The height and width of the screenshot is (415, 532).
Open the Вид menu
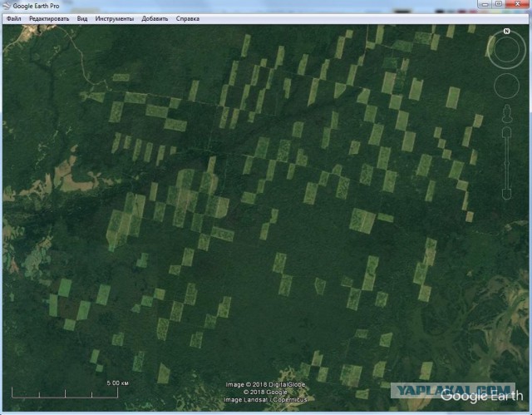pos(82,18)
